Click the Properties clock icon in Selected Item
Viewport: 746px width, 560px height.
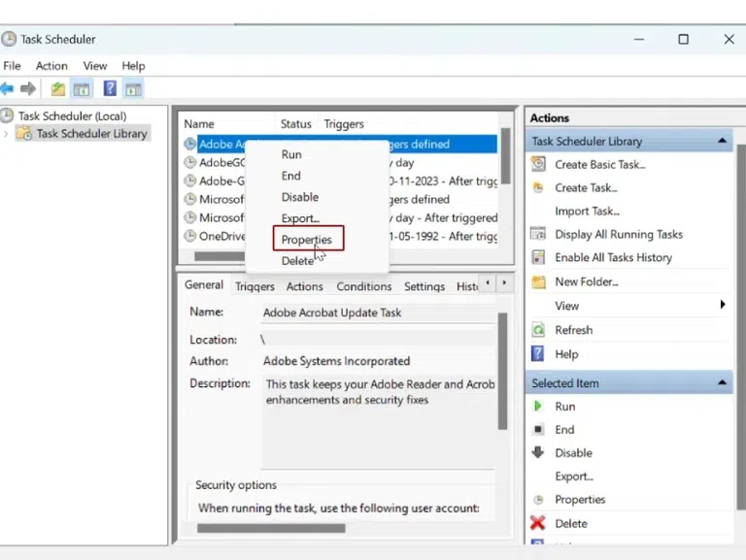tap(538, 500)
